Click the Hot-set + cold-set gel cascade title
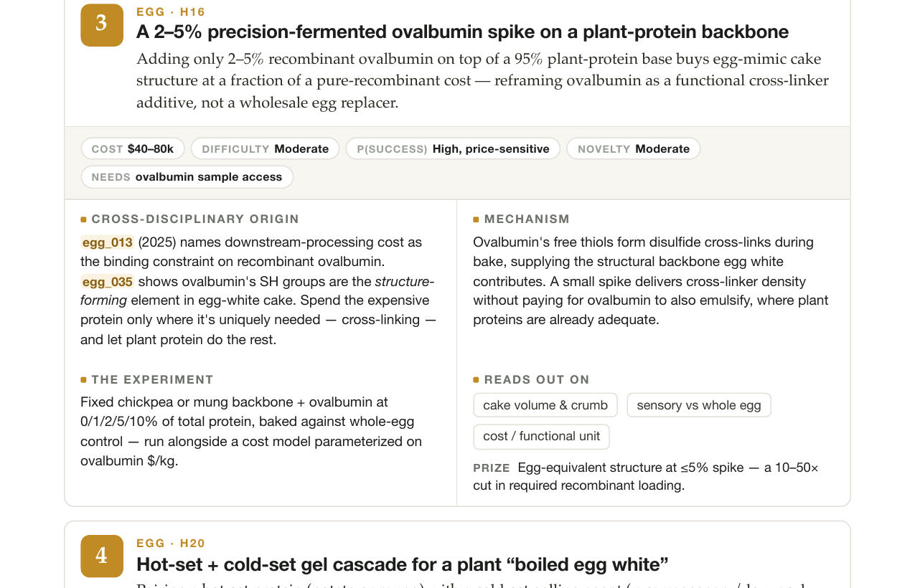Screen dimensions: 915x588 (x=403, y=564)
